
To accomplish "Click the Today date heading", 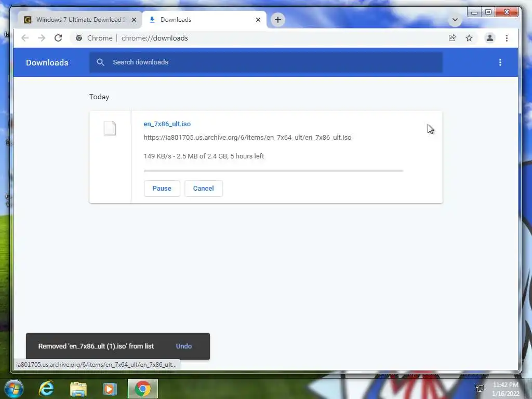I will pos(99,97).
